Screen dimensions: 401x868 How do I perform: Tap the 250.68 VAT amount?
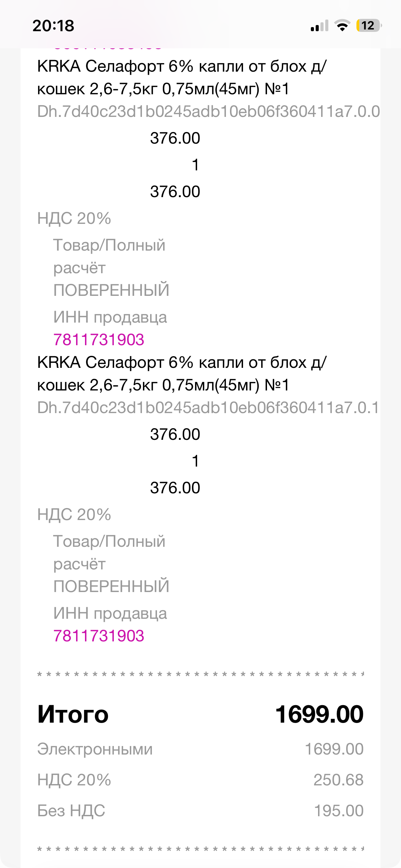click(x=338, y=780)
